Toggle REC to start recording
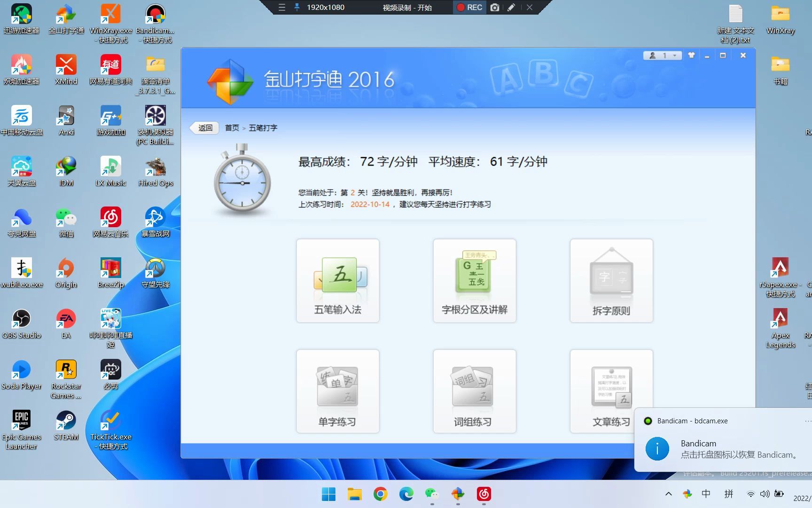 [x=468, y=7]
